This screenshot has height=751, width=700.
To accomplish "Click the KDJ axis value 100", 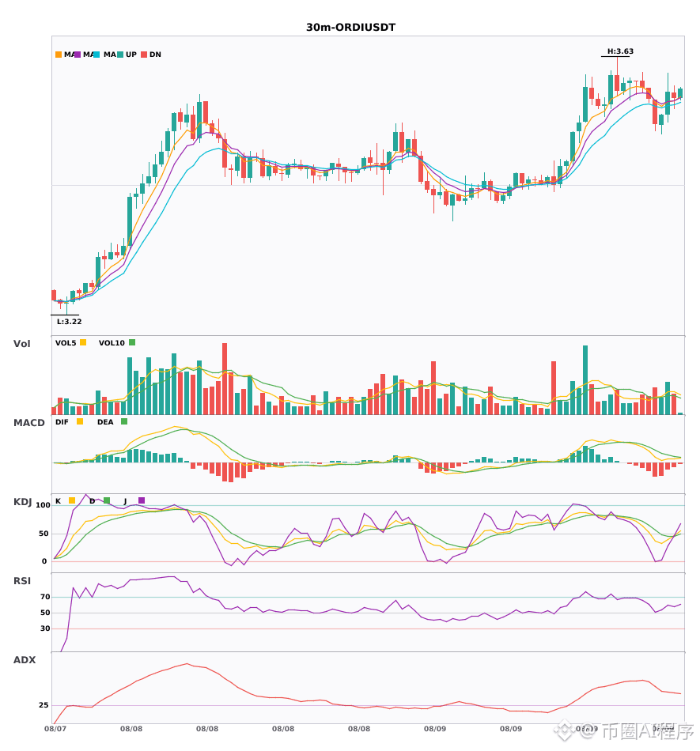I will coord(44,505).
